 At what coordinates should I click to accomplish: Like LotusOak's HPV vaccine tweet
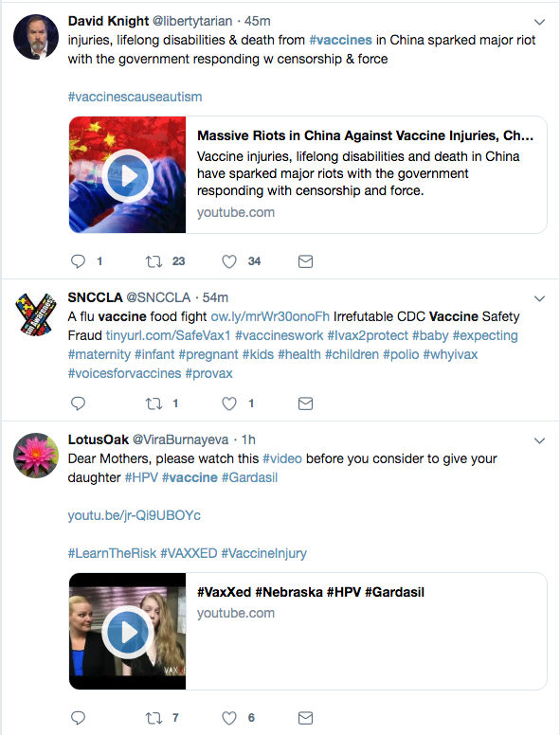pos(229,718)
